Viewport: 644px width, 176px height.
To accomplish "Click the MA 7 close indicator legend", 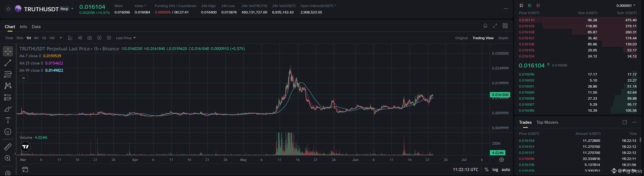I will click(40, 56).
